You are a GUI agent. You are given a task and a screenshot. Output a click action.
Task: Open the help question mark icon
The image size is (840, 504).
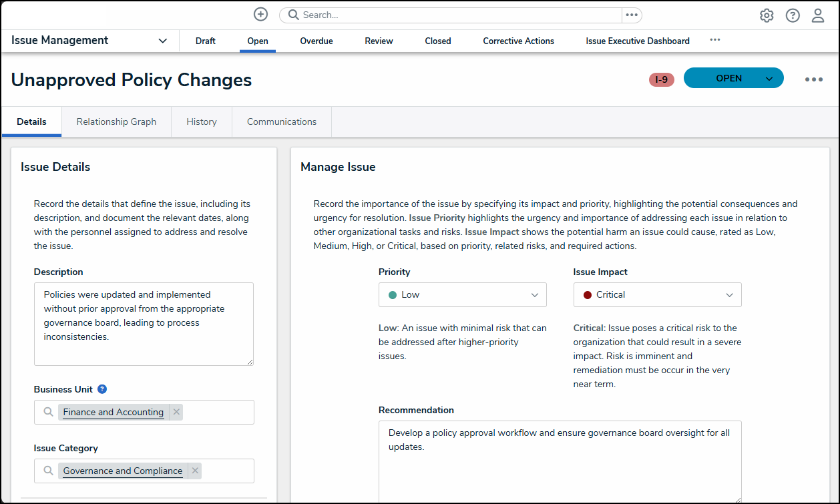point(793,15)
